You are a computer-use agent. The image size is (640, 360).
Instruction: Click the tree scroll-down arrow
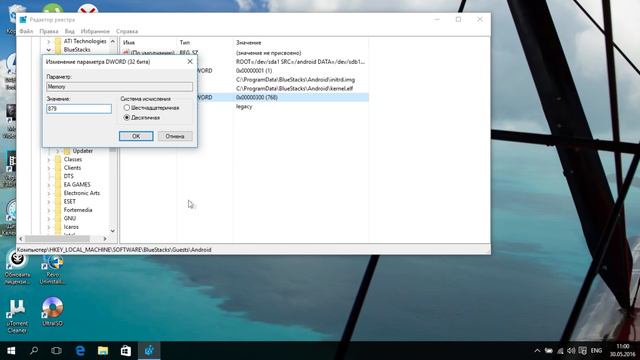tap(113, 231)
